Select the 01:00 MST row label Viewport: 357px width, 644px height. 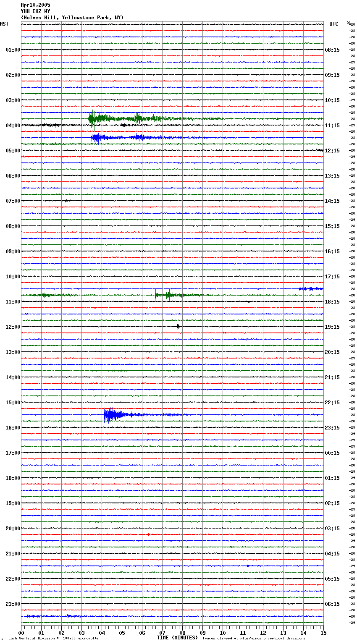click(x=13, y=50)
